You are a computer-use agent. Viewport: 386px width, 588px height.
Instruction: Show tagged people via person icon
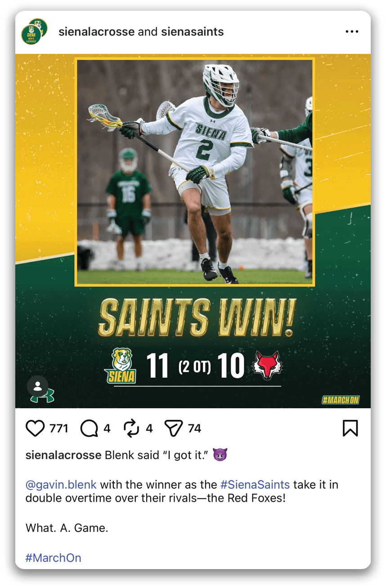(38, 386)
